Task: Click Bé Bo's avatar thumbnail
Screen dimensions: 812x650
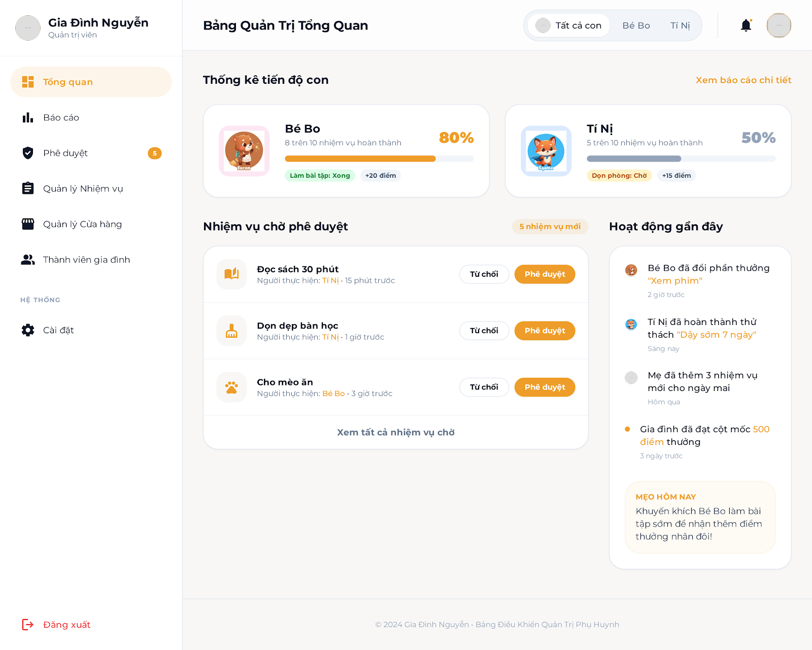Action: tap(244, 150)
